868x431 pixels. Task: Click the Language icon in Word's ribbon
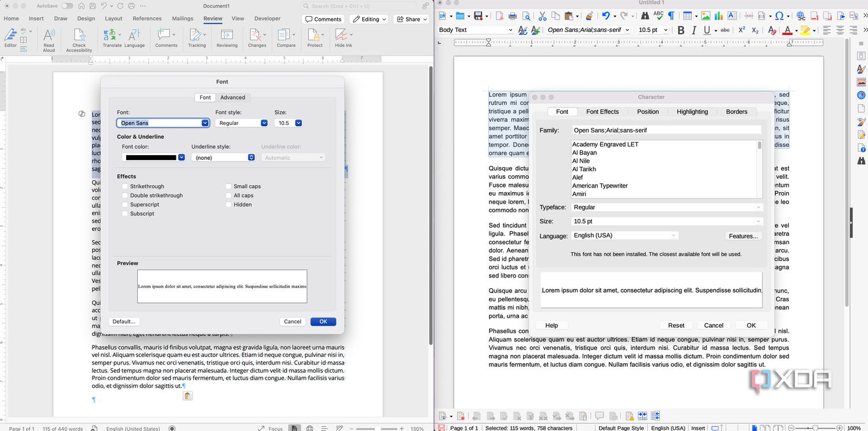coord(135,35)
